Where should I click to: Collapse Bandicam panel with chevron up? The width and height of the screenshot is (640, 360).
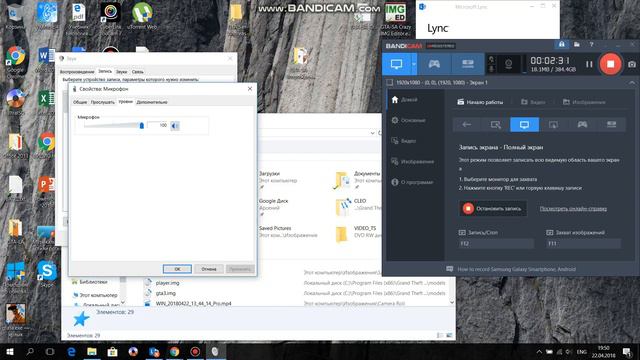tap(632, 82)
